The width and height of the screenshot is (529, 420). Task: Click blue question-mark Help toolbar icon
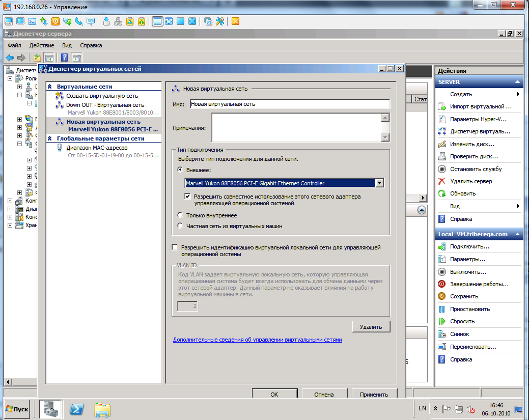pos(65,58)
